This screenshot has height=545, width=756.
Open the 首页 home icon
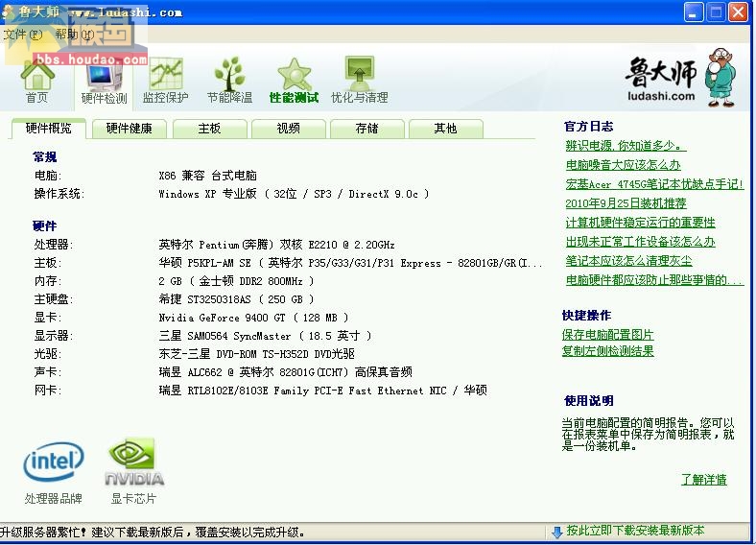tap(37, 83)
